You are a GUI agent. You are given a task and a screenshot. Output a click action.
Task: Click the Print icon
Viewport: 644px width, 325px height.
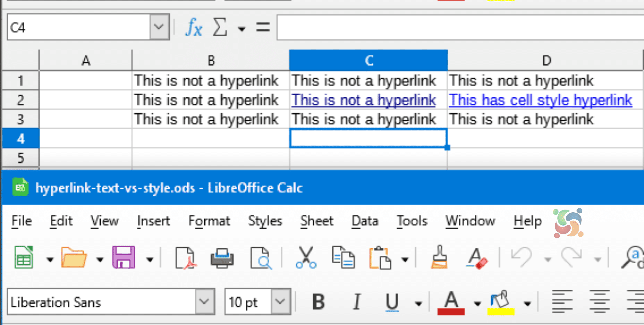pos(222,258)
